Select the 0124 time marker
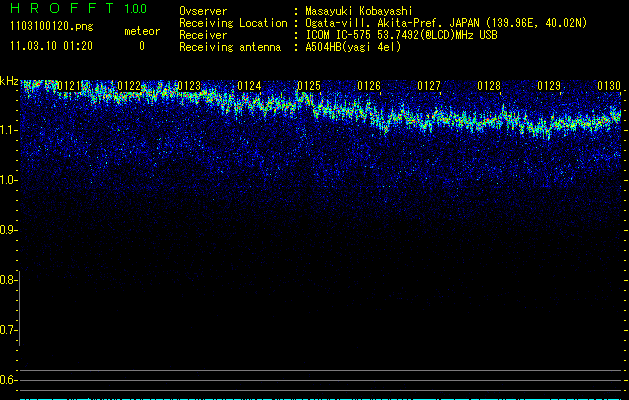This screenshot has height=400, width=629. 249,87
